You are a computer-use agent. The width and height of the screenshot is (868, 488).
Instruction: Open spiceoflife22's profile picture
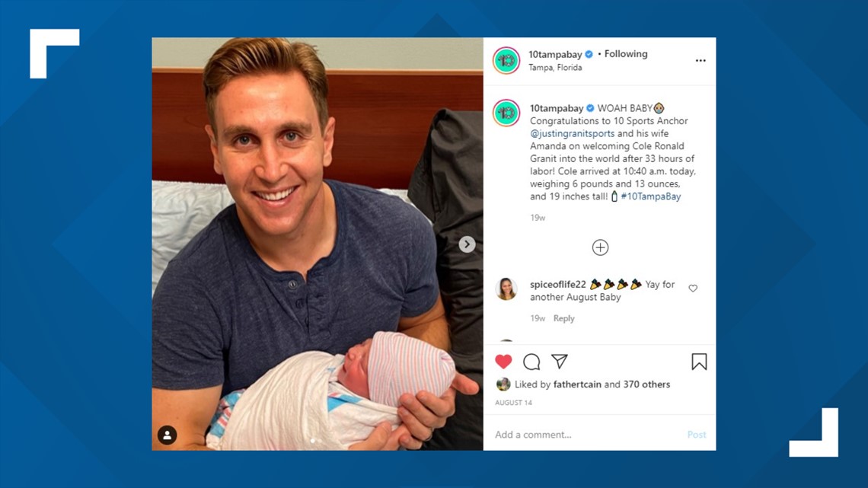tap(506, 289)
